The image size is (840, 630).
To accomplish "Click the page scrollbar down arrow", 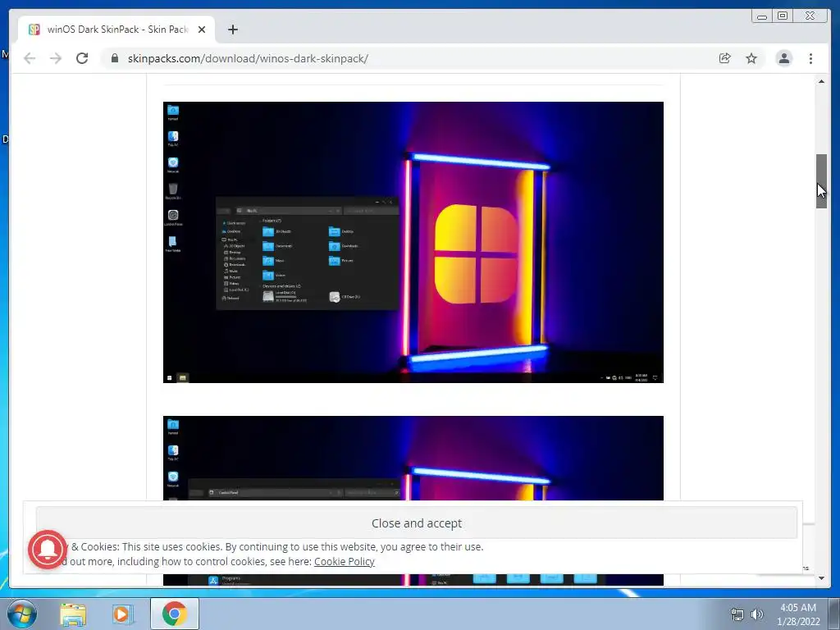I will click(821, 578).
